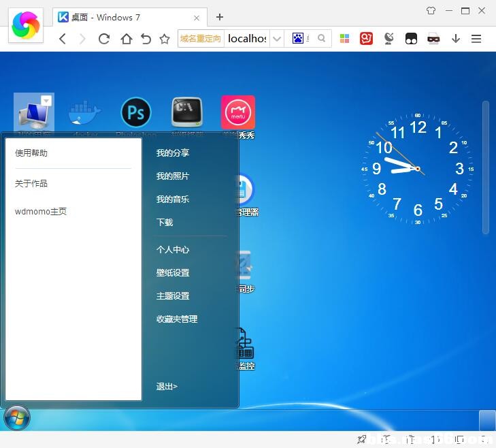Click the restore closed tab undo icon
Image resolution: width=496 pixels, height=448 pixels.
pos(146,39)
